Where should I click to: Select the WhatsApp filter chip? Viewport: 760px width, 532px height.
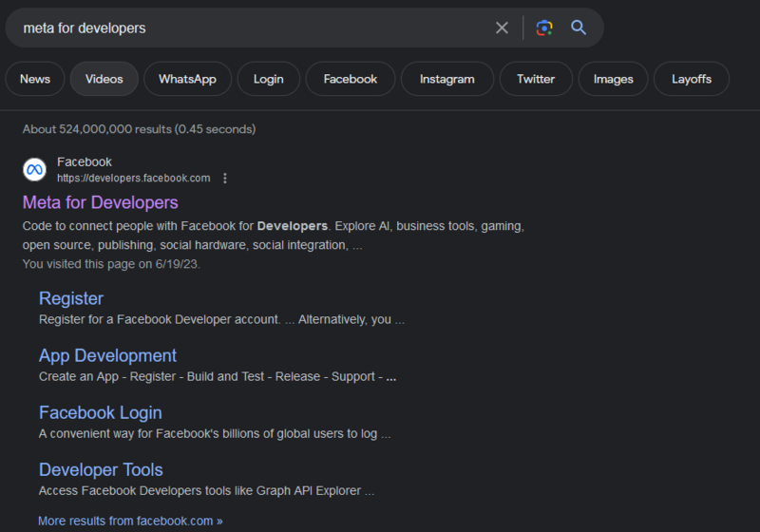(x=187, y=79)
